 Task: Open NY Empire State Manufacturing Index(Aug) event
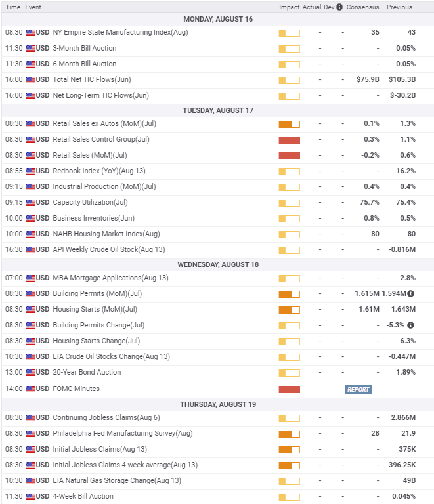pos(120,32)
